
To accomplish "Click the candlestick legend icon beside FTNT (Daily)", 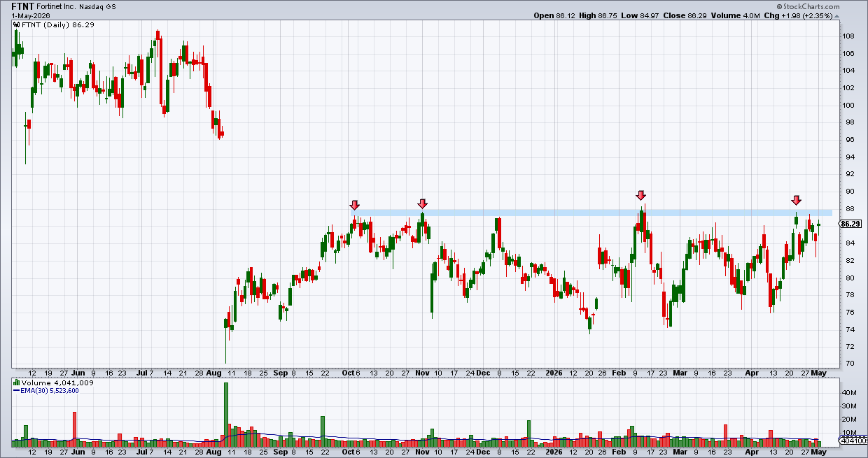I will pyautogui.click(x=15, y=24).
